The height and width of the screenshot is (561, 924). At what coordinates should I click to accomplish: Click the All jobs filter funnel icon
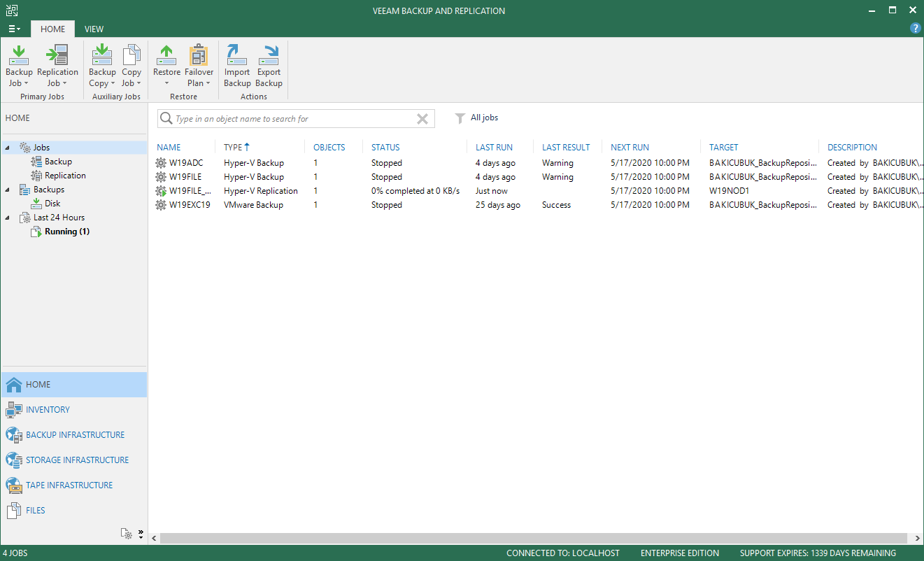click(460, 119)
